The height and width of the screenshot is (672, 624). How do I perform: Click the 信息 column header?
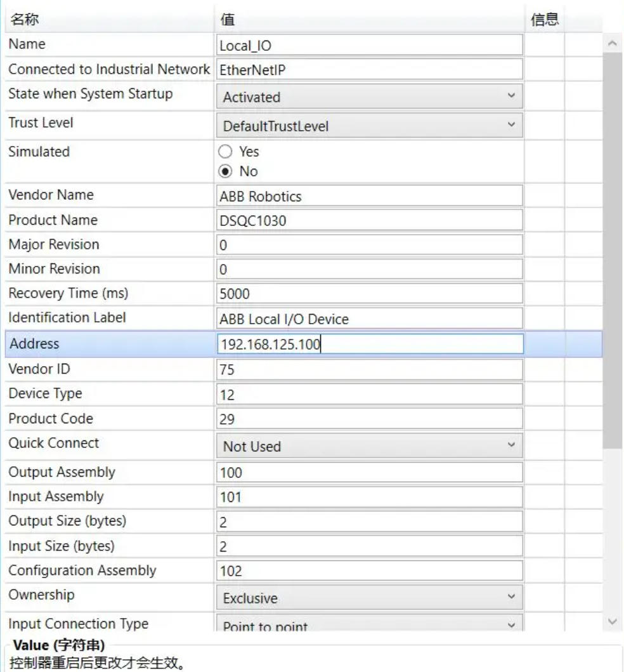(x=544, y=20)
